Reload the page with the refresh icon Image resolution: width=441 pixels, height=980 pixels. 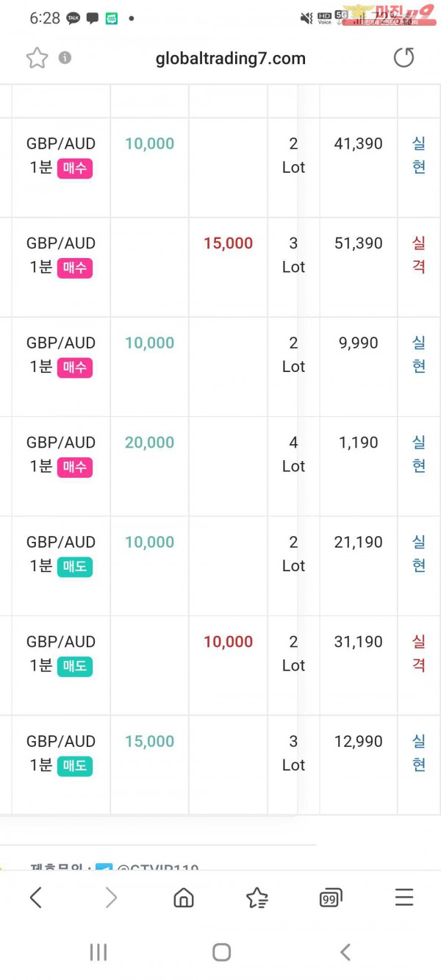[x=404, y=58]
